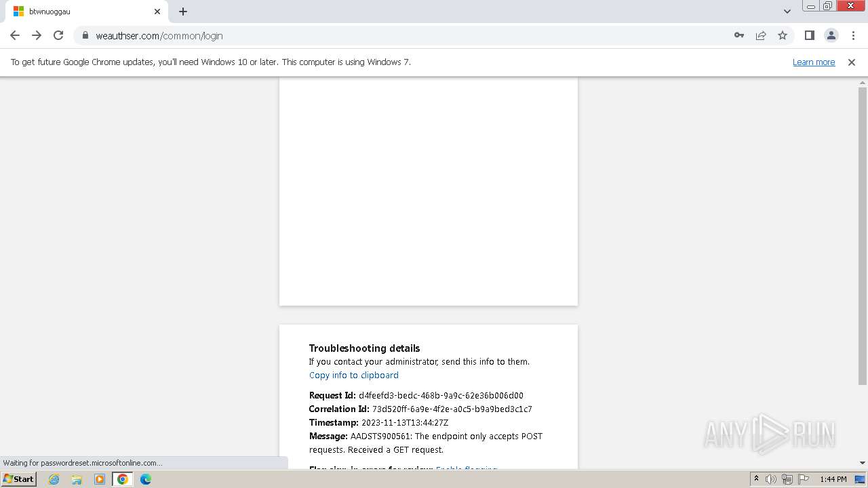868x488 pixels.
Task: Click the Correlation Id value
Action: pyautogui.click(x=452, y=409)
